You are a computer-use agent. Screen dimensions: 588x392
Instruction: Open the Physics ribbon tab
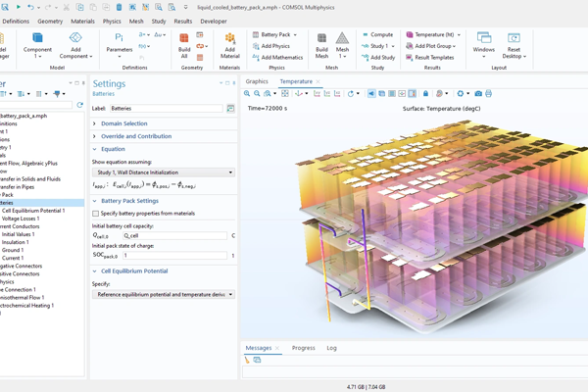(112, 22)
